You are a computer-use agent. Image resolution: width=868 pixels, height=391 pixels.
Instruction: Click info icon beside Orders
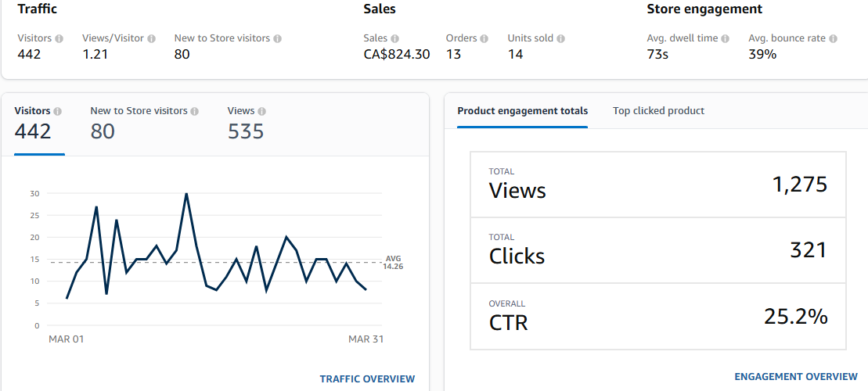coord(484,39)
